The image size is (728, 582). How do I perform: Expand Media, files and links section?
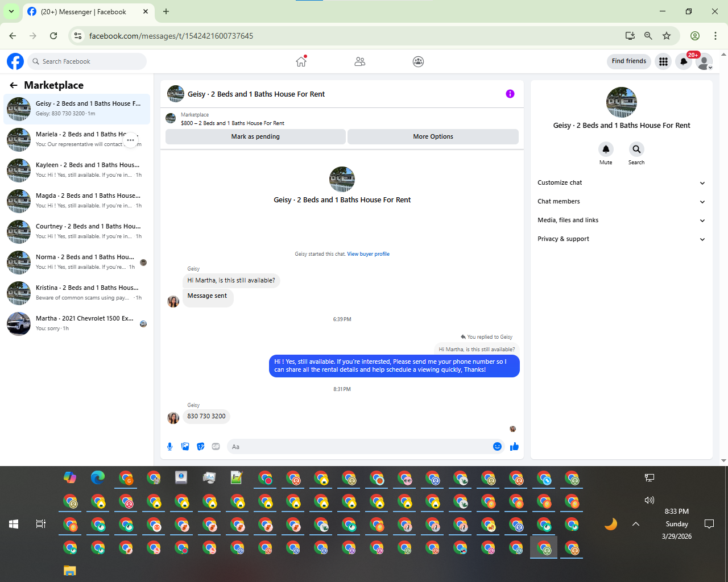[622, 220]
